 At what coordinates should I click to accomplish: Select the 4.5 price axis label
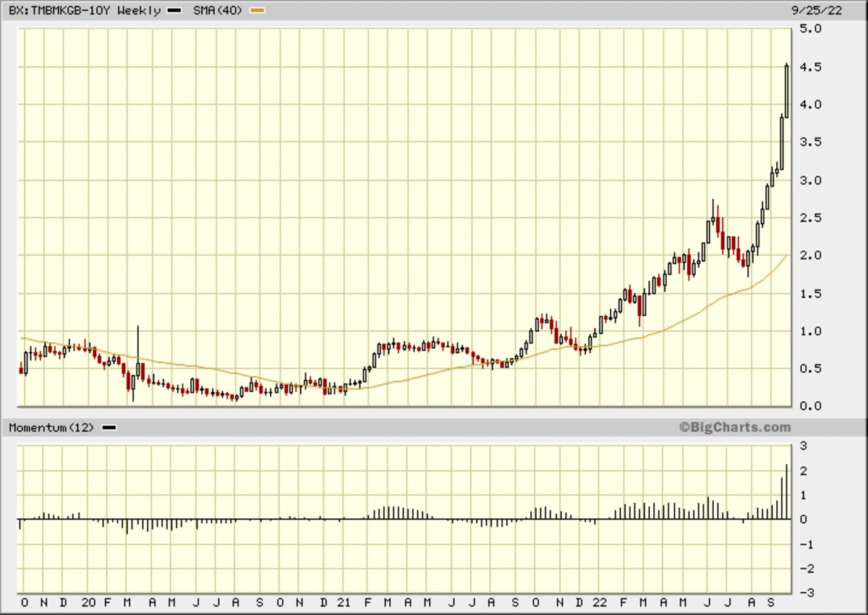(x=811, y=67)
